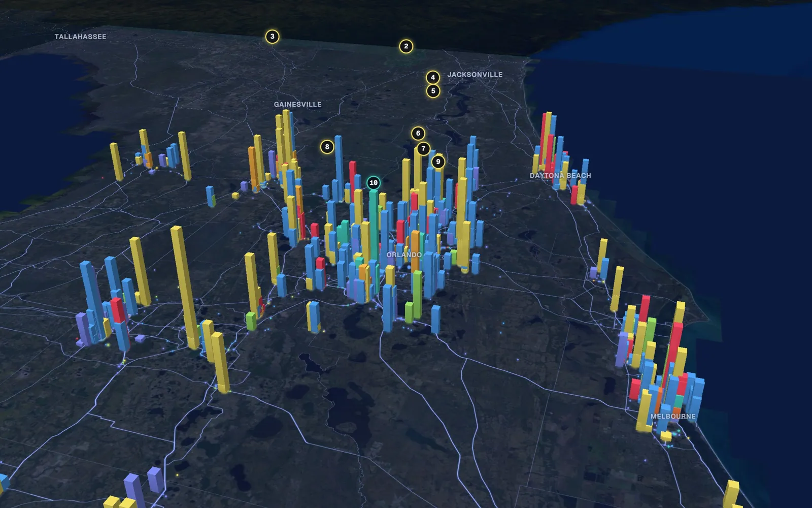Click the numbered marker 2

406,46
